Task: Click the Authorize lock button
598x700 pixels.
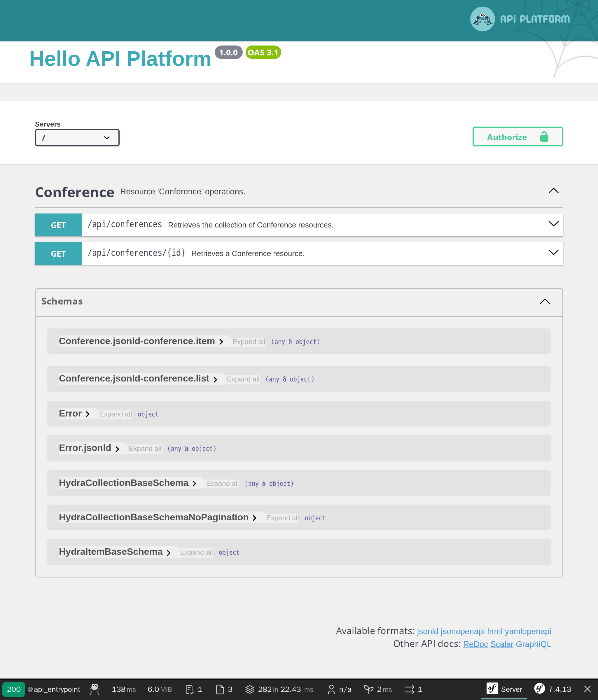Action: click(517, 137)
